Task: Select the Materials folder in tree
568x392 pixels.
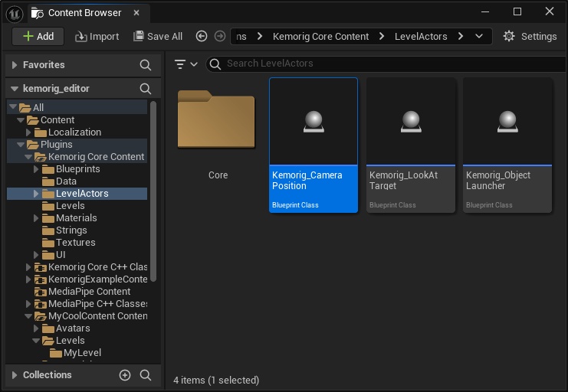Action: [76, 218]
